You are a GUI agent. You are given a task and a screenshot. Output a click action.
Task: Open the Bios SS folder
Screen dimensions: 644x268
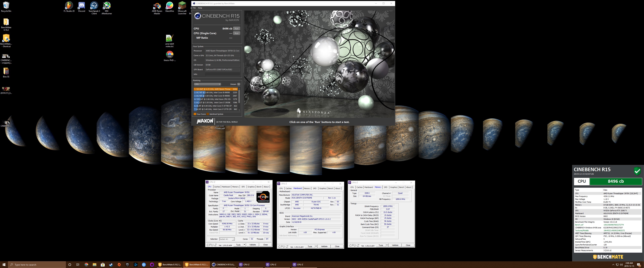tap(6, 72)
